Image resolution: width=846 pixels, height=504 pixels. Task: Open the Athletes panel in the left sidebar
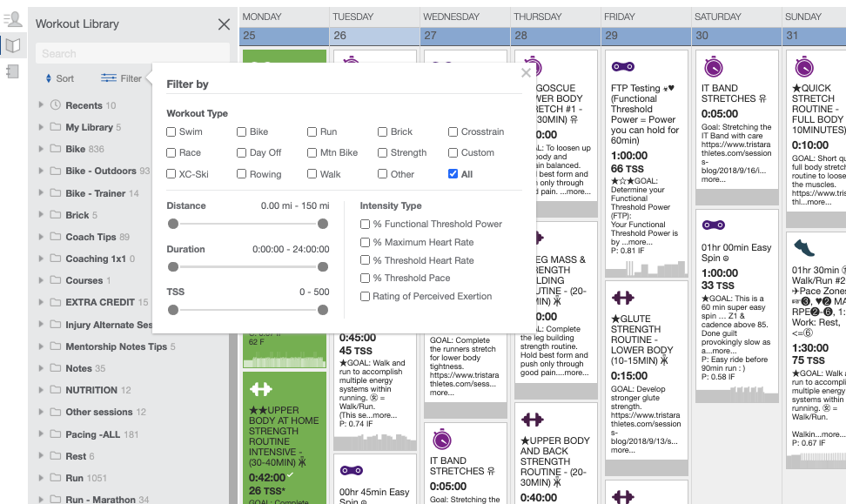(14, 18)
